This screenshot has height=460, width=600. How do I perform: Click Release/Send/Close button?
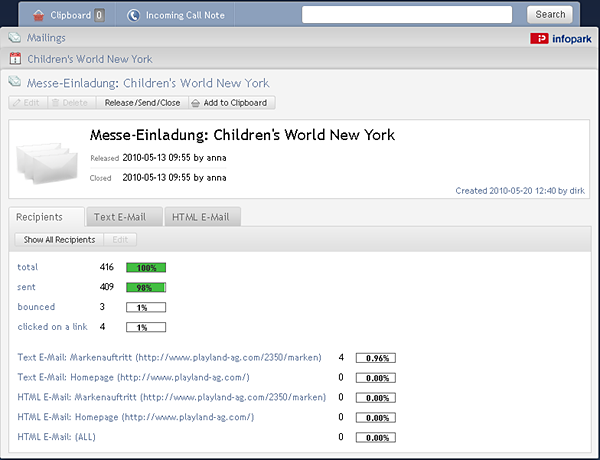click(x=142, y=103)
